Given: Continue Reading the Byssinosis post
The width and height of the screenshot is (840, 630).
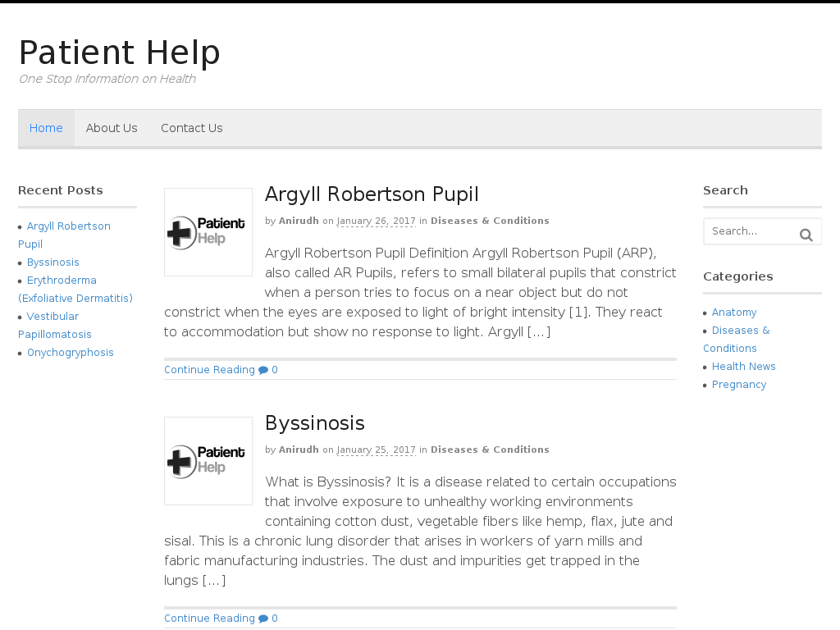Looking at the screenshot, I should click(x=209, y=619).
